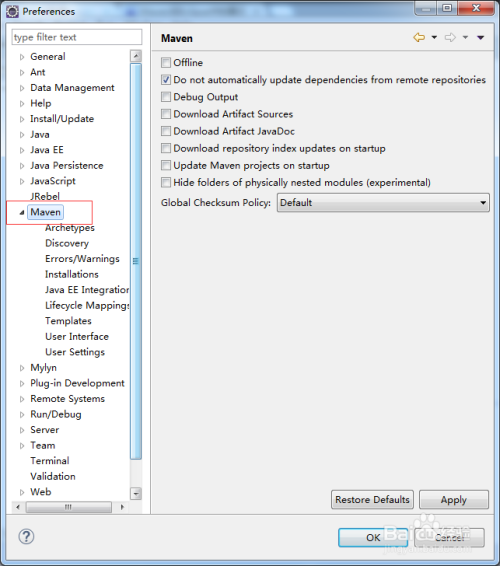Enable Debug Output checkbox

point(166,97)
